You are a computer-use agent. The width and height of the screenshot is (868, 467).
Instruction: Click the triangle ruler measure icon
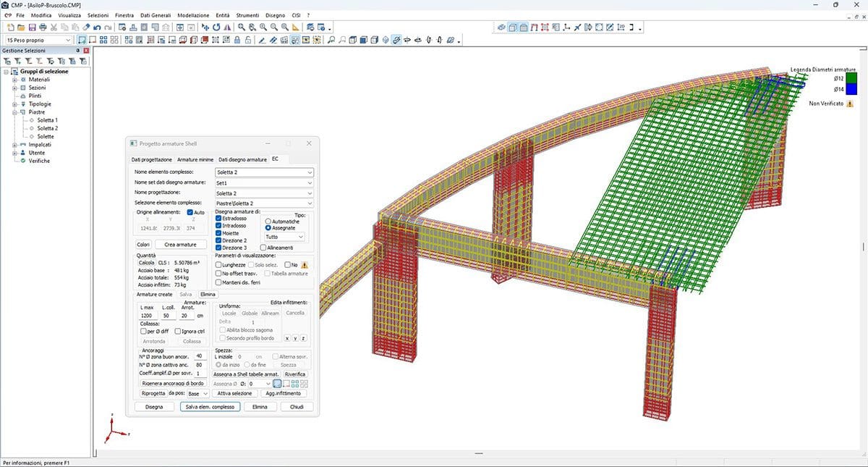point(296,27)
